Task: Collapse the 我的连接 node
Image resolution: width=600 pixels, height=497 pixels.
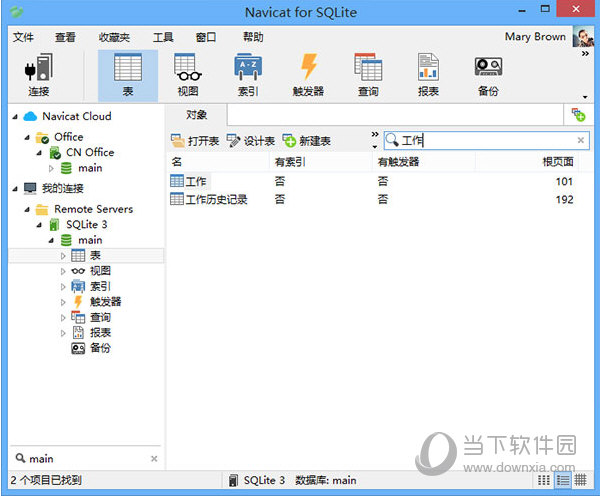Action: (x=15, y=189)
